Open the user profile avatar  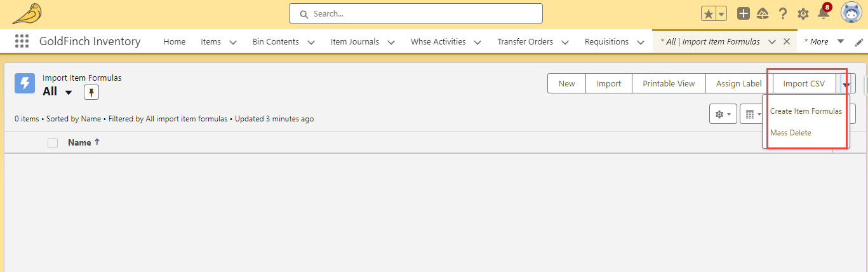point(851,13)
